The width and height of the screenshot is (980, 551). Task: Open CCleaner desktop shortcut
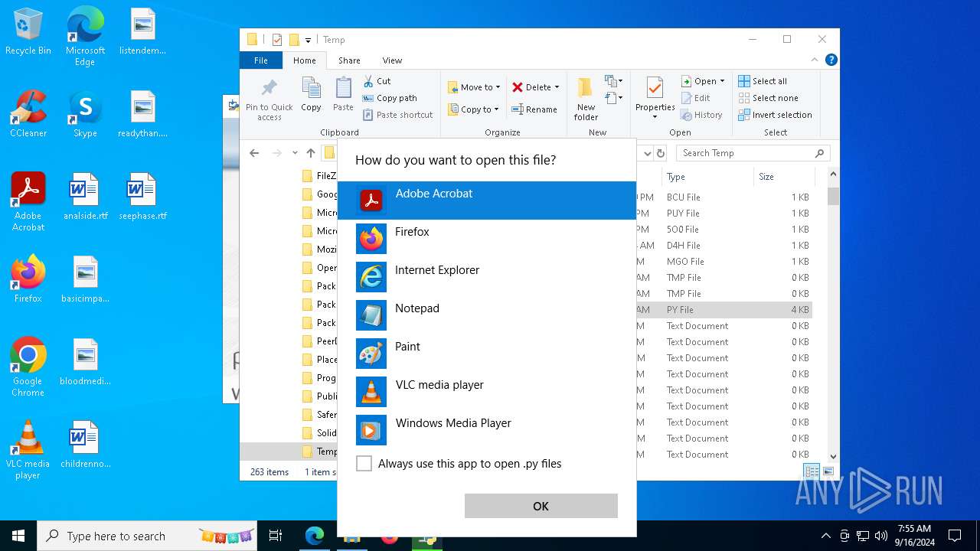point(28,115)
